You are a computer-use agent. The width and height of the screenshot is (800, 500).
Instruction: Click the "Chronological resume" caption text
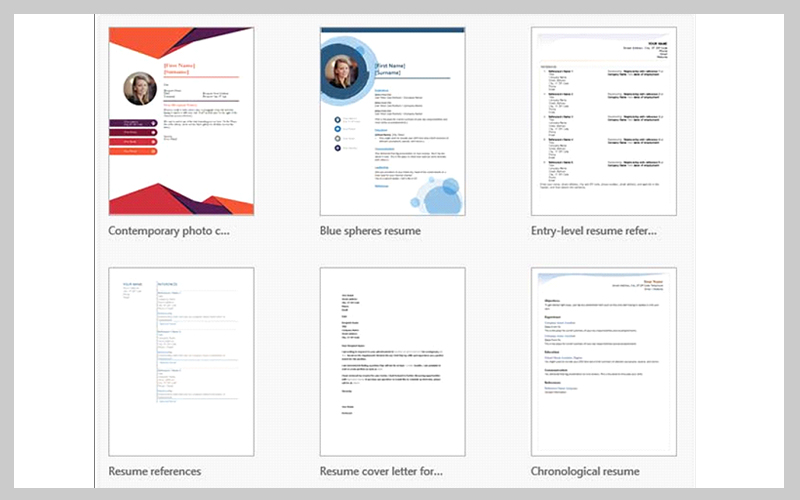click(x=585, y=471)
